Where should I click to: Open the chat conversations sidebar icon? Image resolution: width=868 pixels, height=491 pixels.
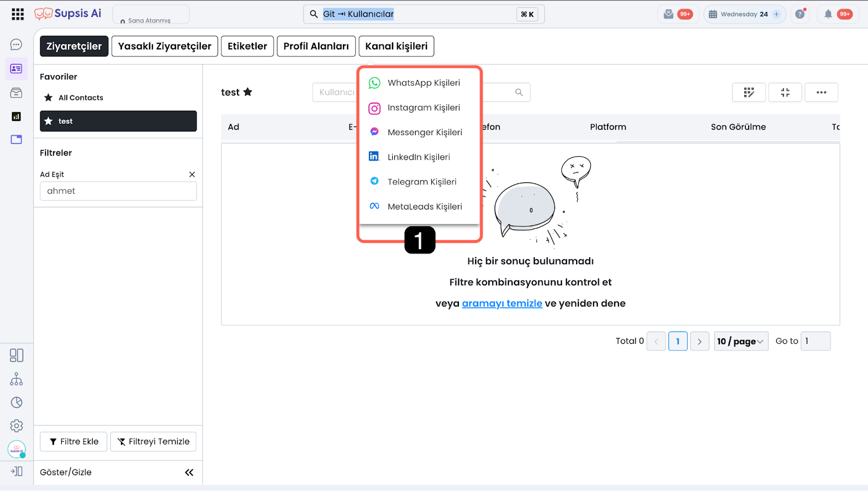pyautogui.click(x=16, y=44)
